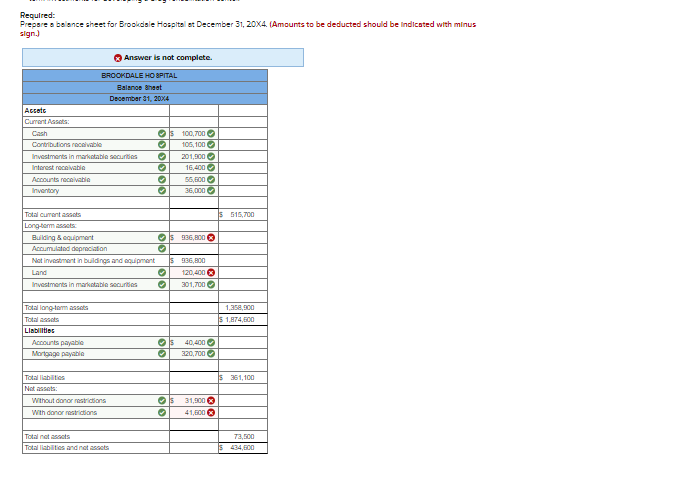Click the Answer is not complete message
Image resolution: width=692 pixels, height=487 pixels.
pyautogui.click(x=168, y=57)
